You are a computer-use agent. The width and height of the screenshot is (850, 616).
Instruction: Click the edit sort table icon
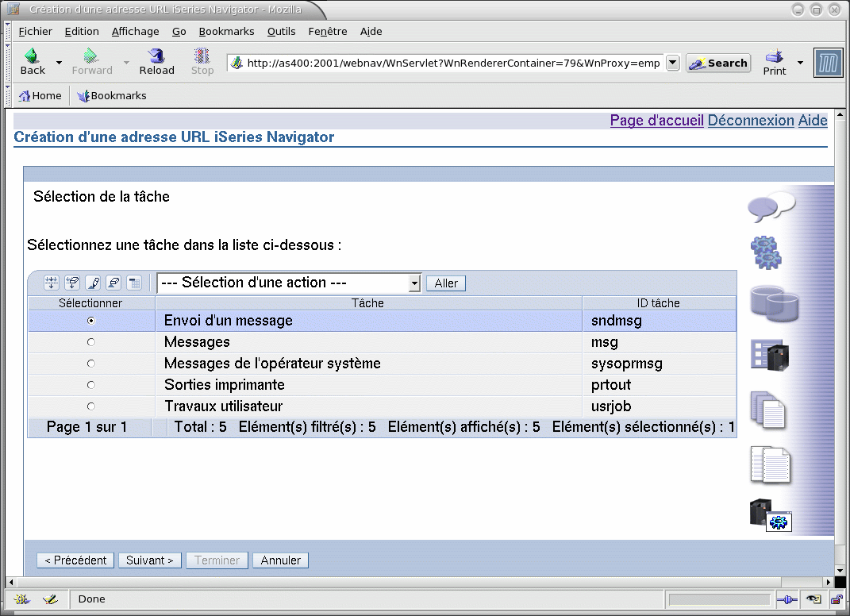(93, 283)
